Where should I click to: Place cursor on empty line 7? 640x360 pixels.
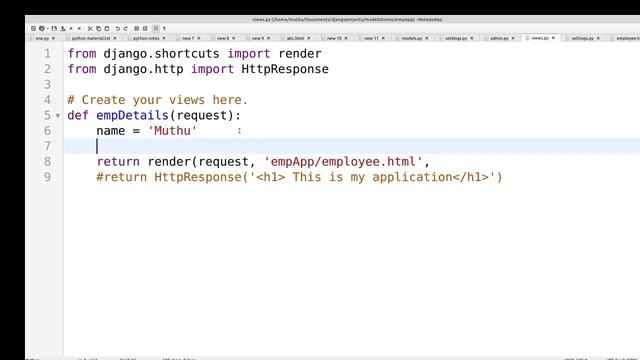[351, 147]
